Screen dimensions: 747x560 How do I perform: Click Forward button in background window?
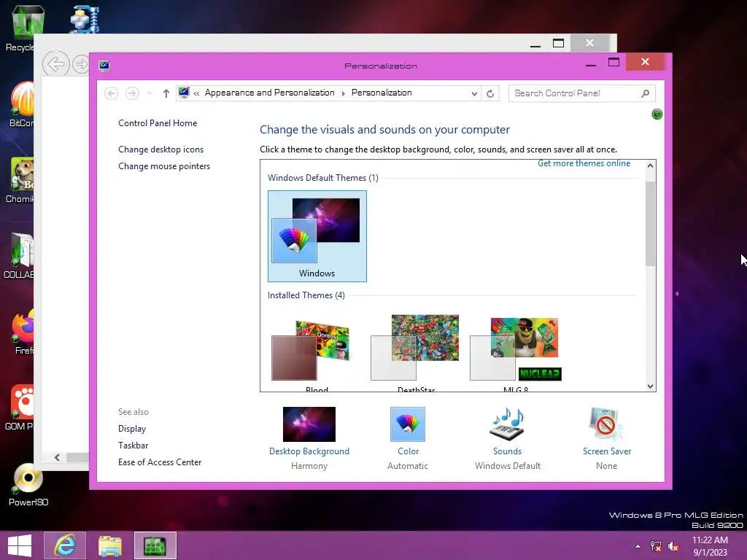[81, 64]
